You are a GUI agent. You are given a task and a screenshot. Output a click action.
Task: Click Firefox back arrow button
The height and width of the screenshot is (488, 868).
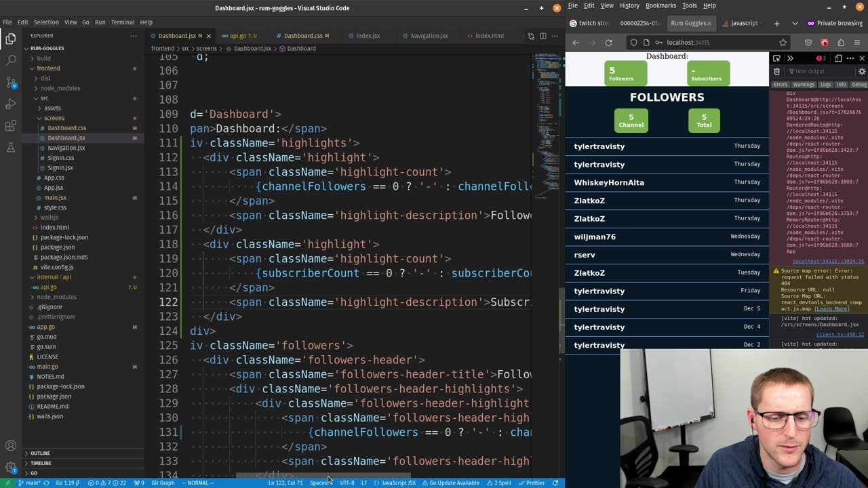[x=576, y=42]
